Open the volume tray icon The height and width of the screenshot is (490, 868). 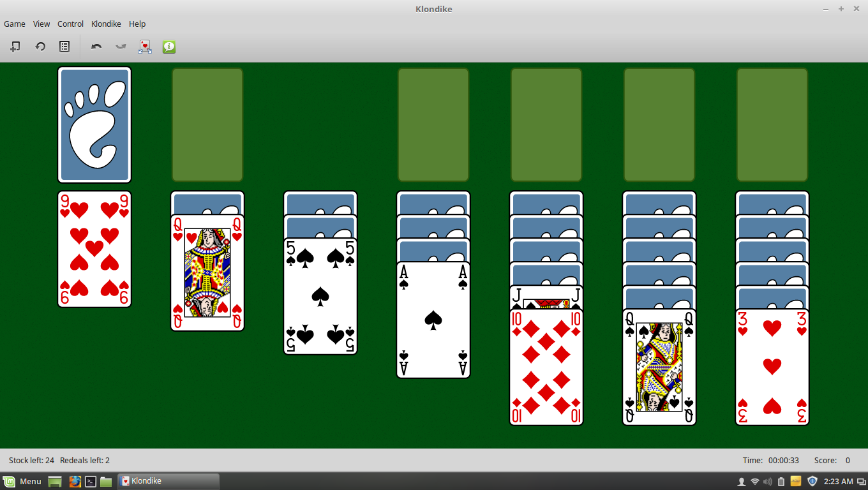click(768, 481)
